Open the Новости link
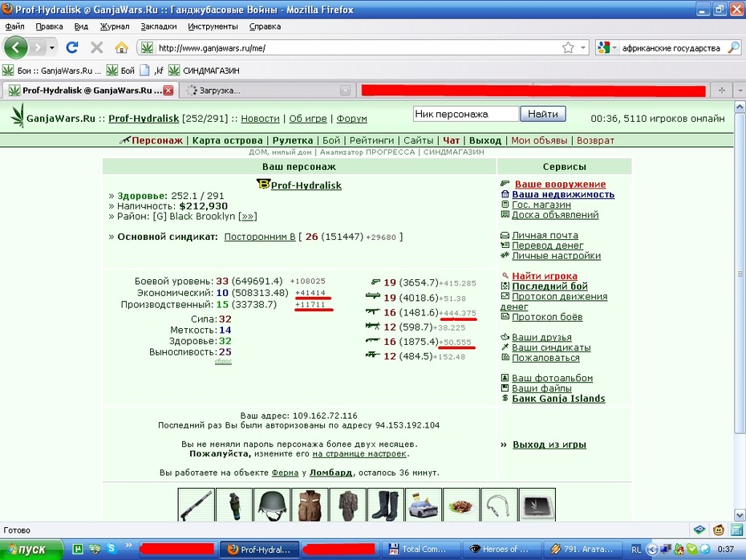This screenshot has height=560, width=746. click(260, 119)
